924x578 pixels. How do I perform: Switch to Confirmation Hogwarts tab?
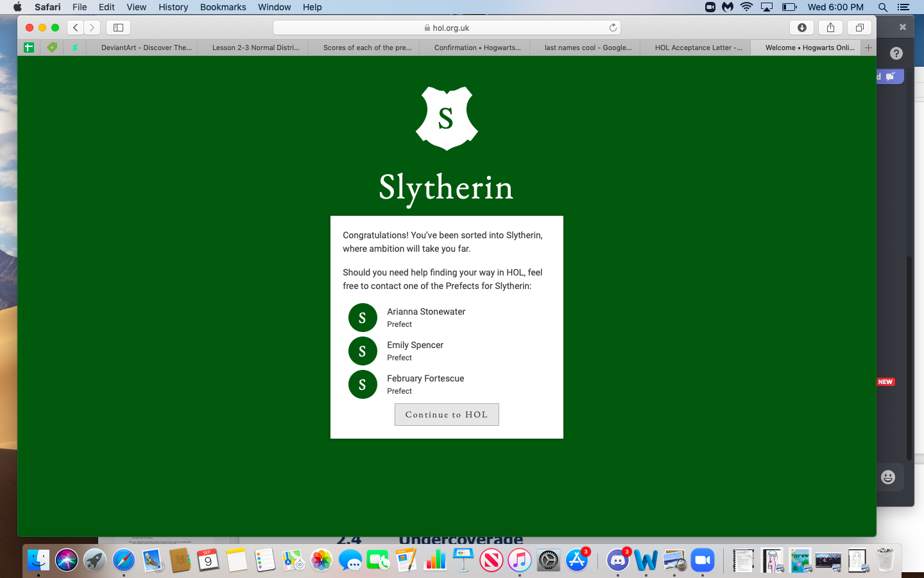[x=475, y=48]
